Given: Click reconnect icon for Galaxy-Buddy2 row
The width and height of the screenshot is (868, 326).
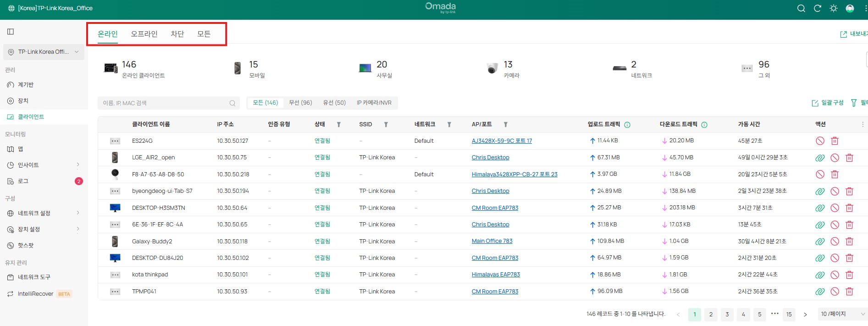Looking at the screenshot, I should pos(820,242).
